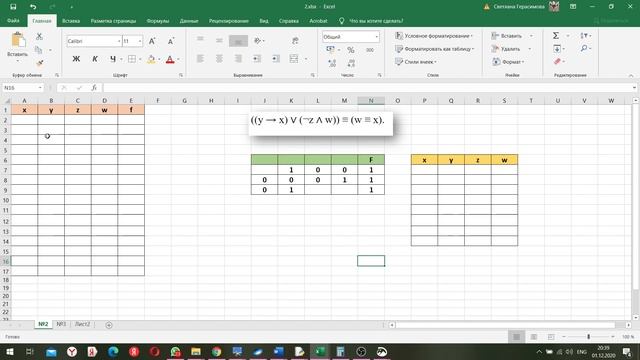This screenshot has height=360, width=640.
Task: Click the Удалить cells button
Action: 506,49
